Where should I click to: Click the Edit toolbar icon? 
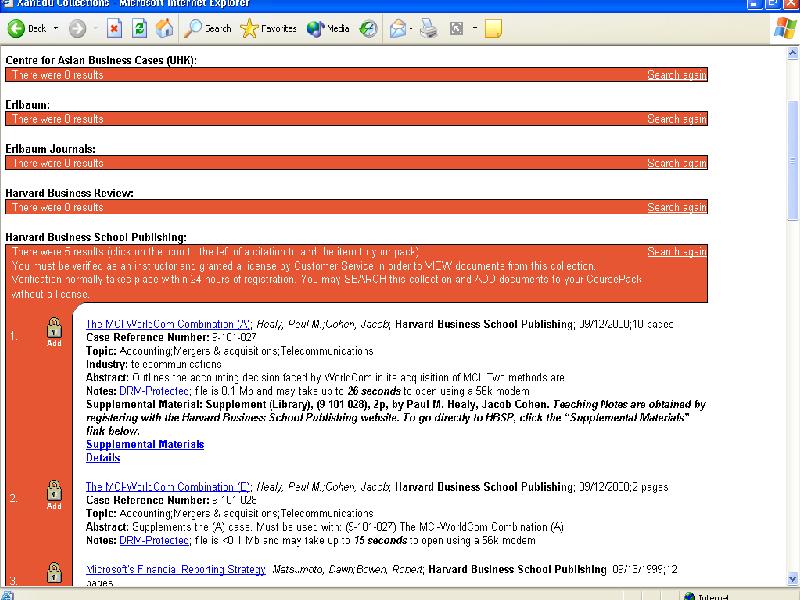[456, 29]
